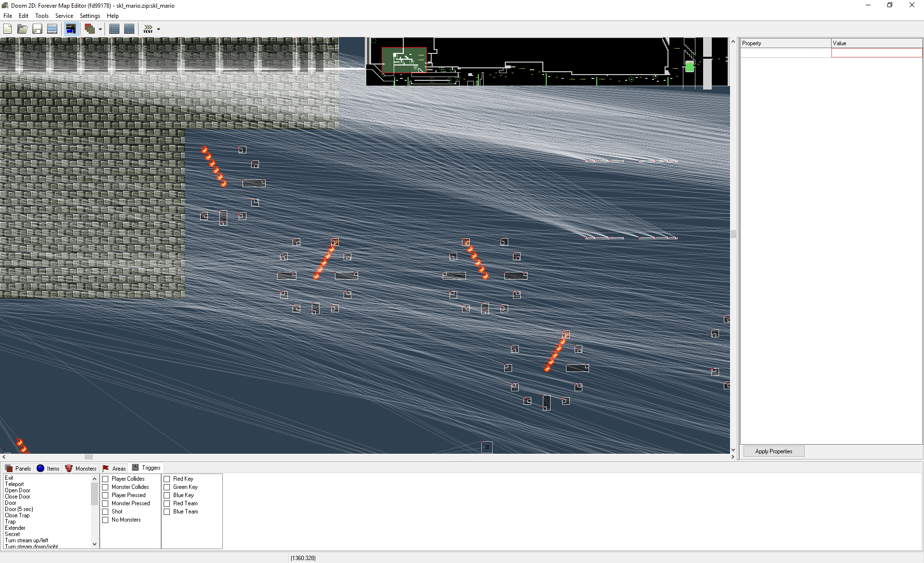Open the Tools menu
The width and height of the screenshot is (924, 563).
tap(42, 16)
